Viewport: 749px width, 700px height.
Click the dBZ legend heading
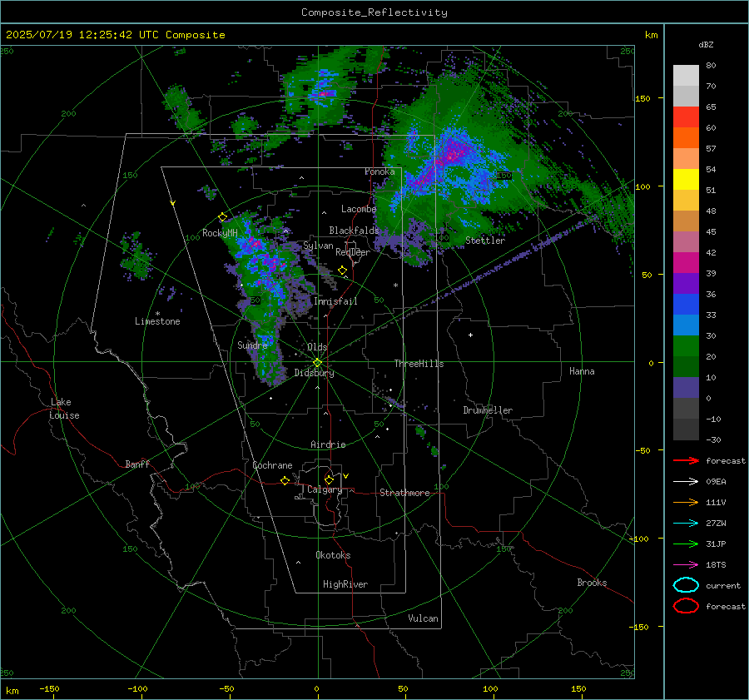[706, 44]
